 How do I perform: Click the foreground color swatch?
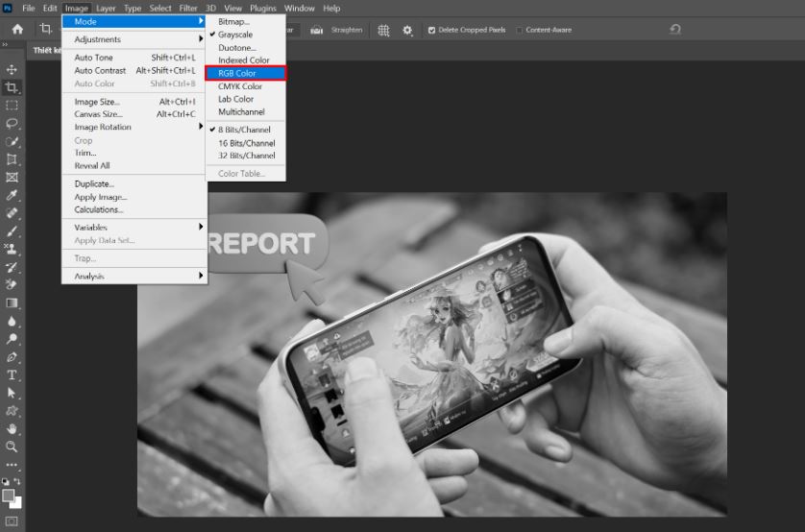[9, 496]
